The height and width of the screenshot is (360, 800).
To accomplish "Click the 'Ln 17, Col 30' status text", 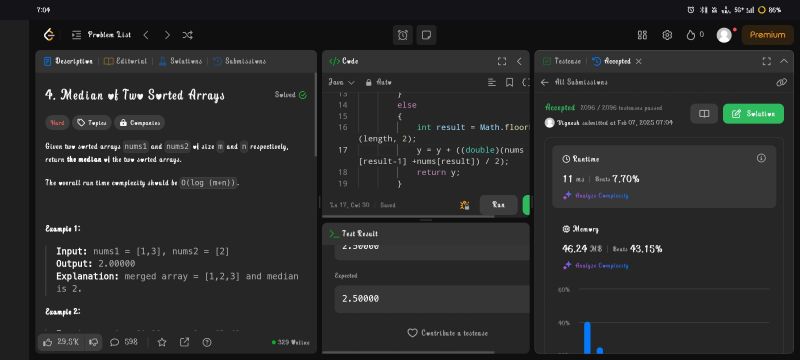I will pyautogui.click(x=349, y=205).
